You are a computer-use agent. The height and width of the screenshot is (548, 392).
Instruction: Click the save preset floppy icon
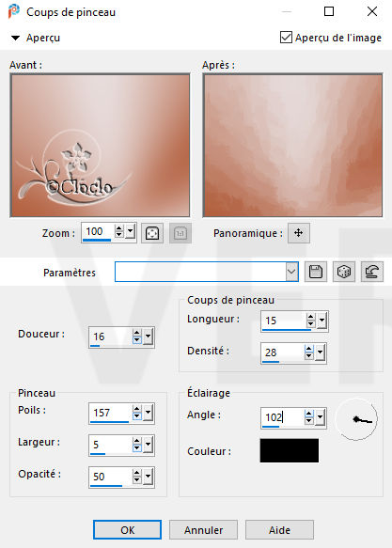316,272
